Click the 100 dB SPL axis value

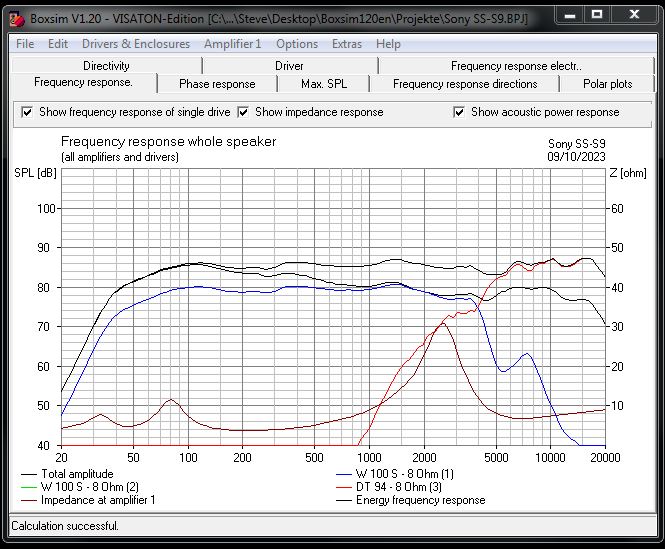pyautogui.click(x=47, y=209)
